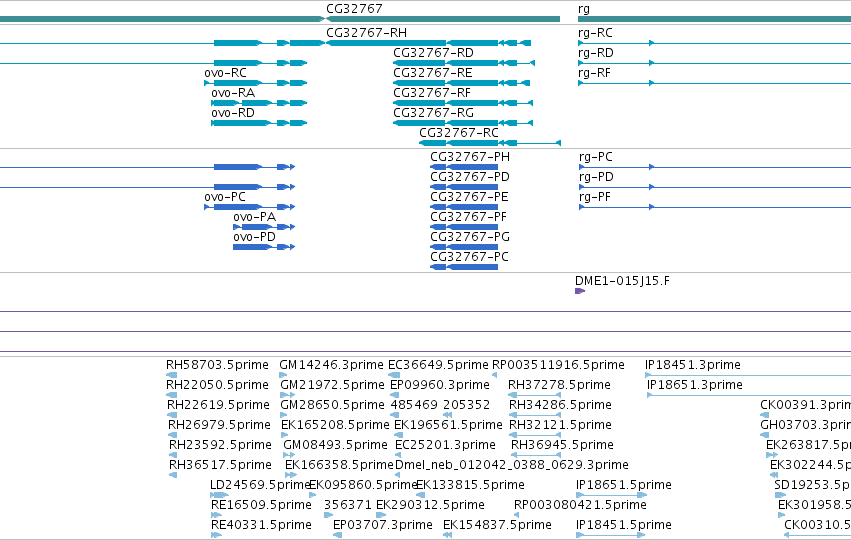Select the rg-PC protein feature
The width and height of the screenshot is (851, 540).
(x=714, y=167)
